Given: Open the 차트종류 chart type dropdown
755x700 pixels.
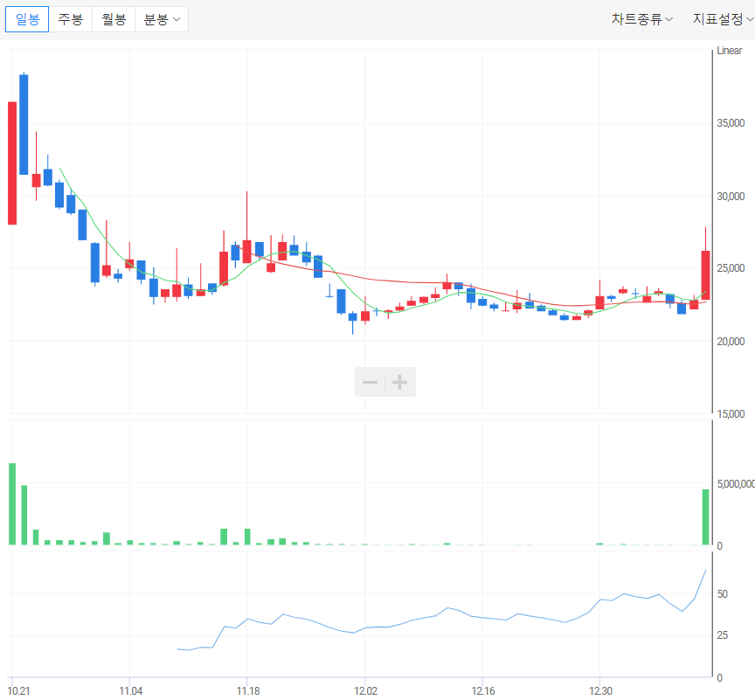Looking at the screenshot, I should 642,19.
